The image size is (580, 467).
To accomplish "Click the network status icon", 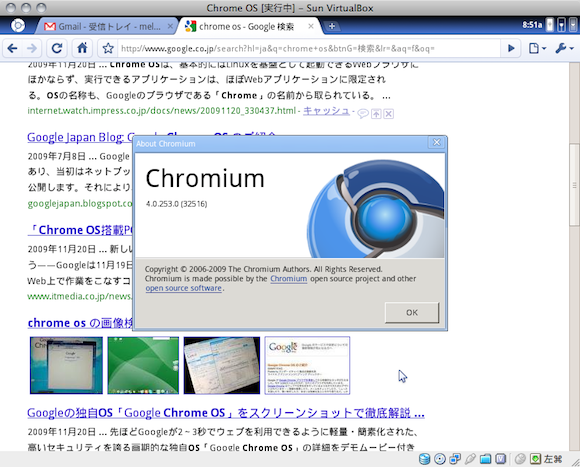I will pyautogui.click(x=562, y=25).
